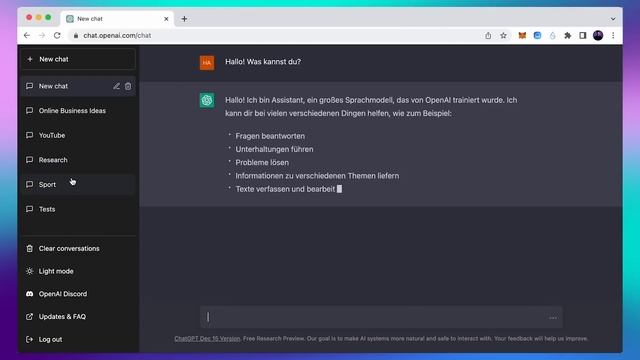Click the three-dot indicator in message box
Screen dimensions: 640x360
553,318
